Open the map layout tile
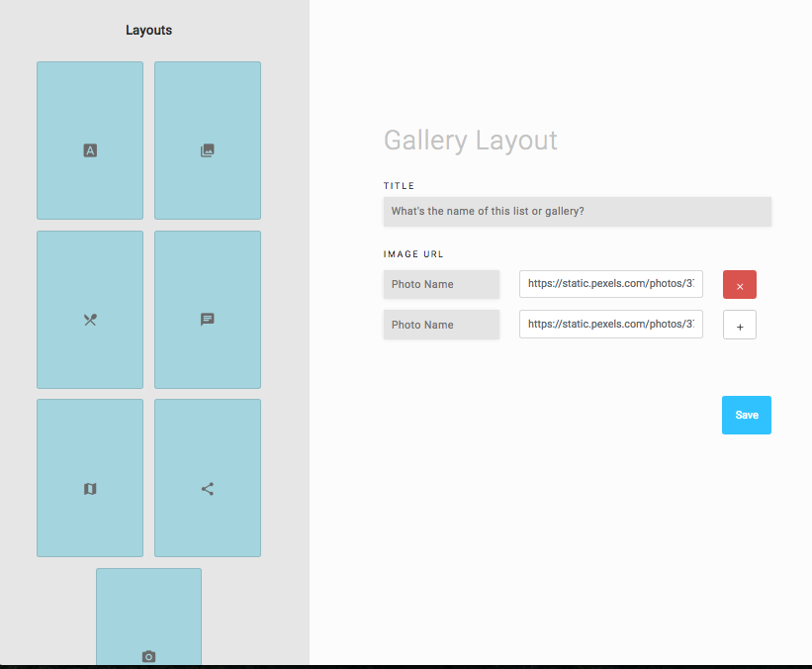 (90, 478)
